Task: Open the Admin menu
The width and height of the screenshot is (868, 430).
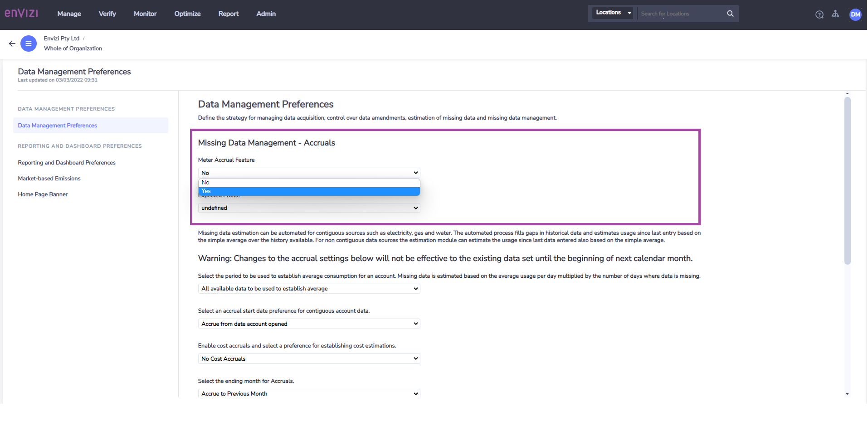Action: click(x=266, y=14)
